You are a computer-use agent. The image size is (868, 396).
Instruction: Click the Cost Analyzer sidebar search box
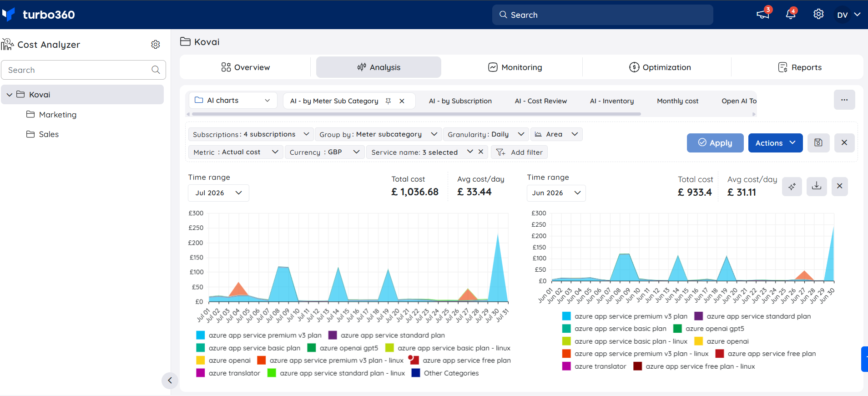[84, 70]
